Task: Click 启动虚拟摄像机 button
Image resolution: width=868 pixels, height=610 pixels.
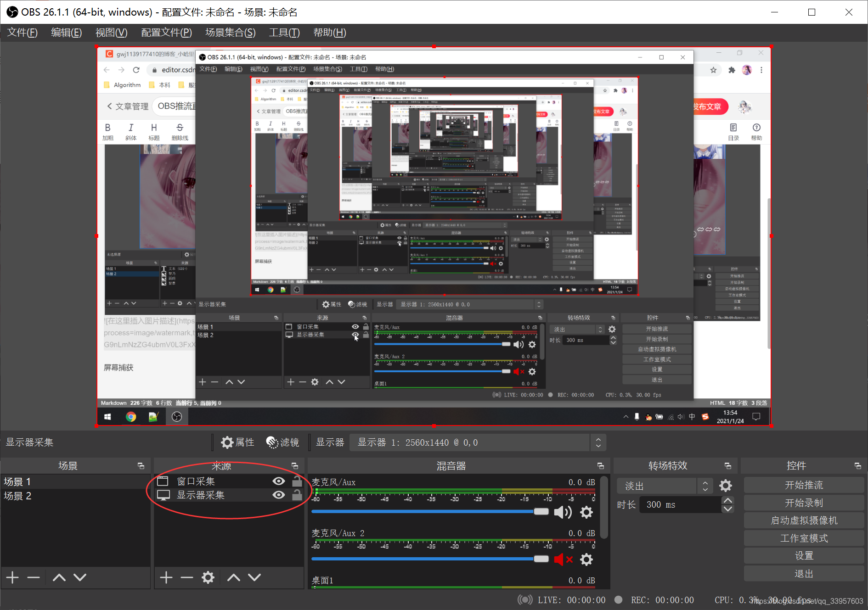Action: tap(804, 520)
